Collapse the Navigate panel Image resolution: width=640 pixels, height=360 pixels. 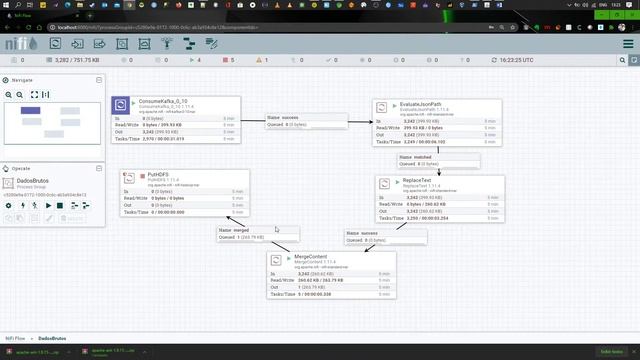[99, 80]
